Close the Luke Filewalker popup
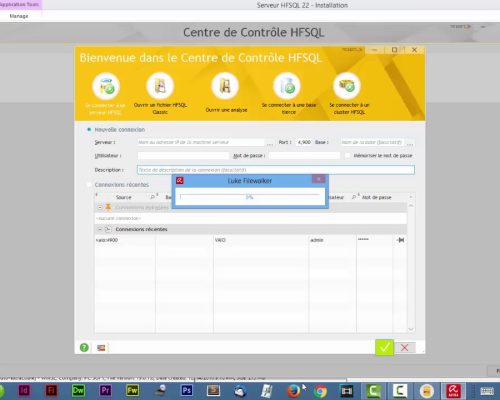Viewport: 500px width, 400px height. click(x=318, y=179)
